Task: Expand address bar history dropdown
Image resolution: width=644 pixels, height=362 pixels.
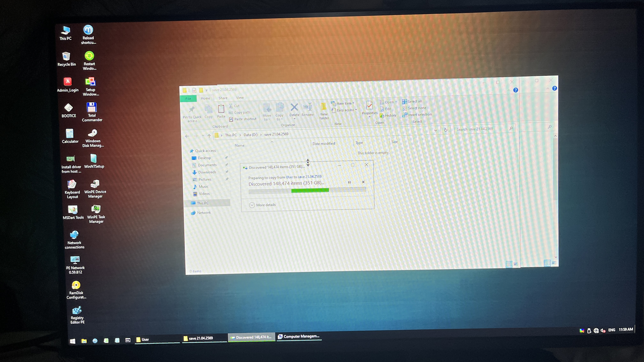Action: 436,130
